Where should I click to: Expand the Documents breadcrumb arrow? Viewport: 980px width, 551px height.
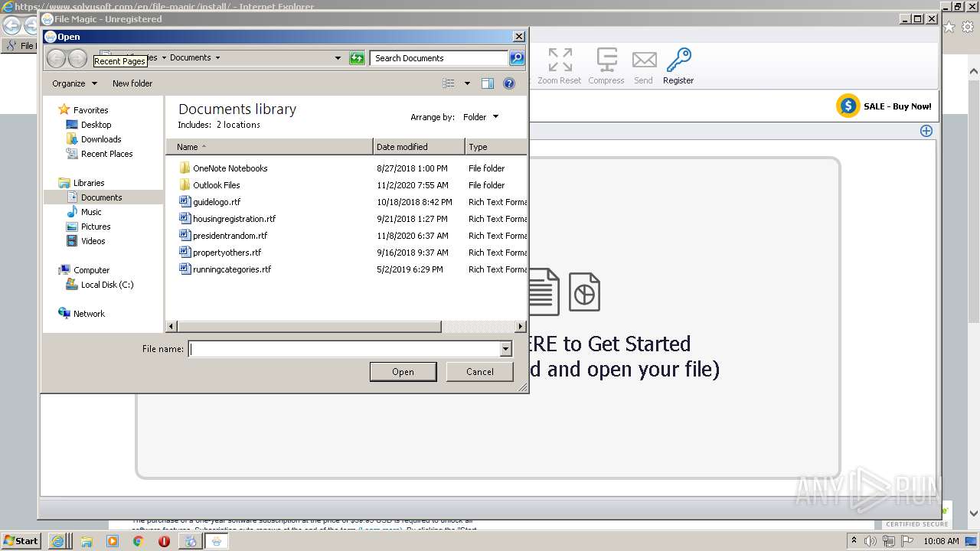(x=217, y=58)
